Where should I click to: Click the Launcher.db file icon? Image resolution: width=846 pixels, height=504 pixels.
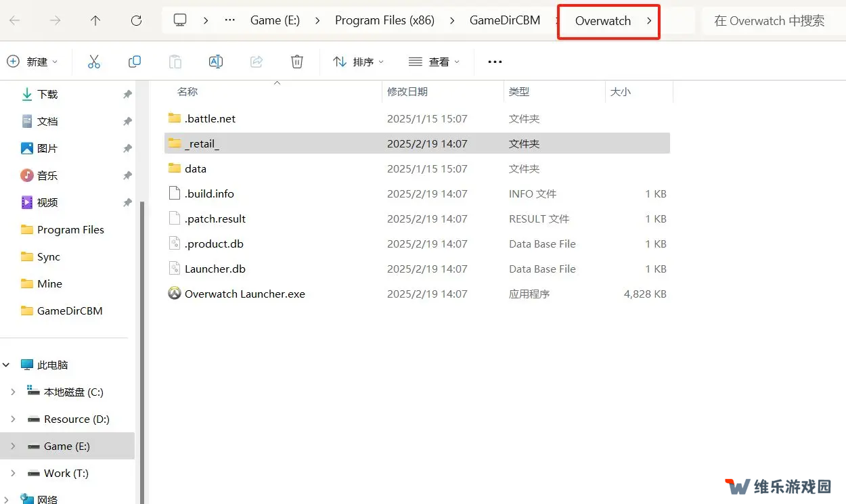175,269
